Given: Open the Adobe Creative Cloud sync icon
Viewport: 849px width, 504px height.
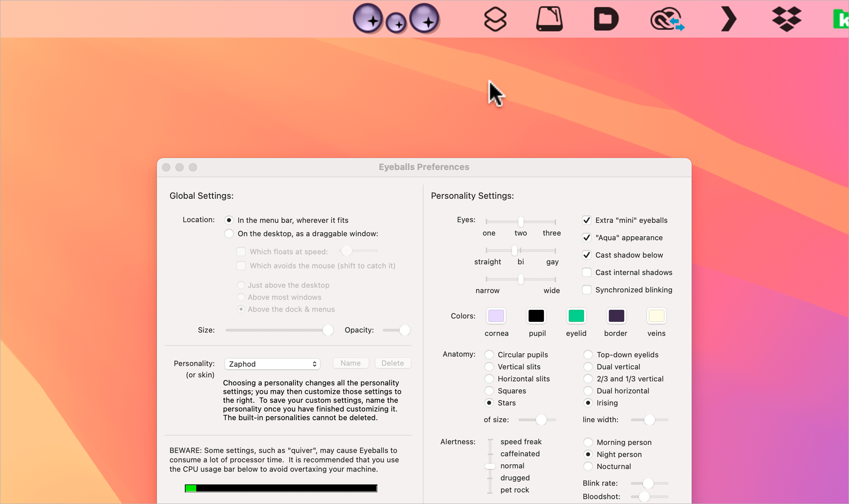Looking at the screenshot, I should coord(667,19).
